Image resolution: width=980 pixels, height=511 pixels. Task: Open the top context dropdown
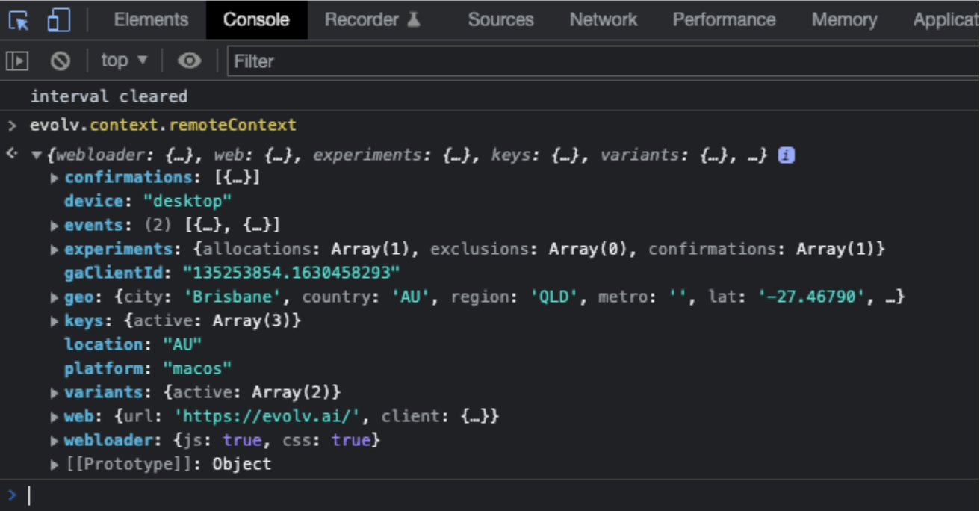(x=125, y=61)
